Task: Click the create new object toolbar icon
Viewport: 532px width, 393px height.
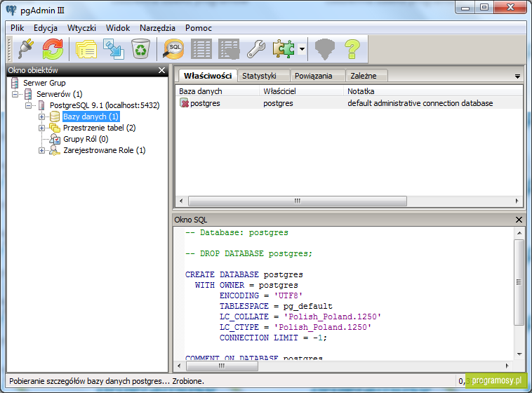Action: coord(114,49)
